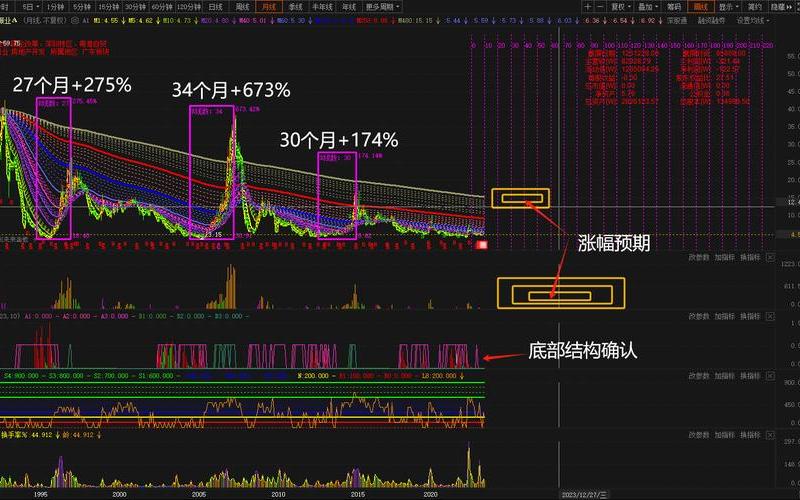Expand the 更多周期 dropdown
Screen dimensions: 800x500
[383, 7]
